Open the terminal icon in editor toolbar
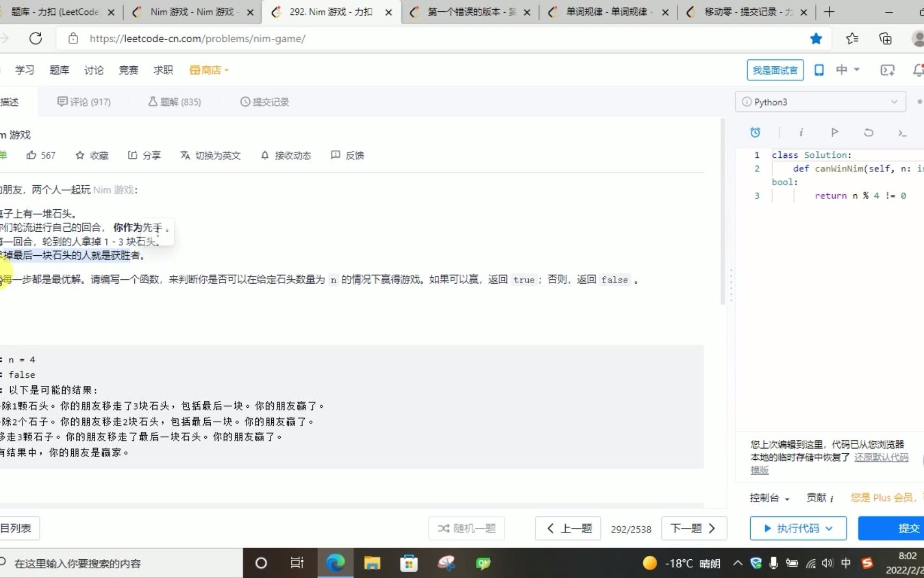 click(x=902, y=132)
